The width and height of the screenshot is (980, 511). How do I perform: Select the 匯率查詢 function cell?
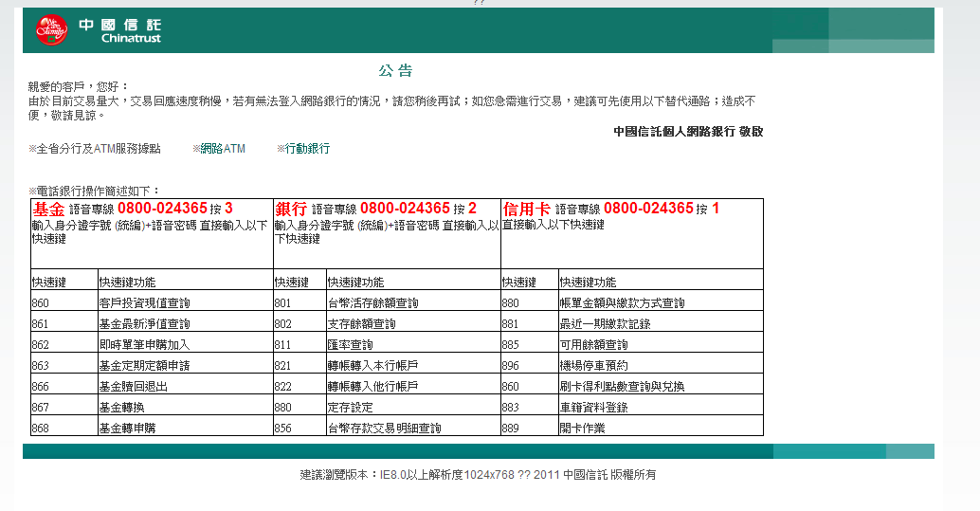click(350, 345)
